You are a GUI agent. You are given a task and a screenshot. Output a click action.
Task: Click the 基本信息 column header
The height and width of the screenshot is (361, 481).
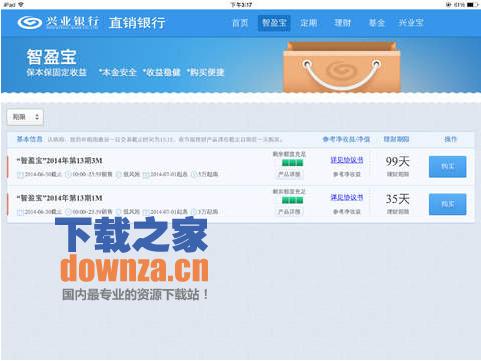[30, 139]
